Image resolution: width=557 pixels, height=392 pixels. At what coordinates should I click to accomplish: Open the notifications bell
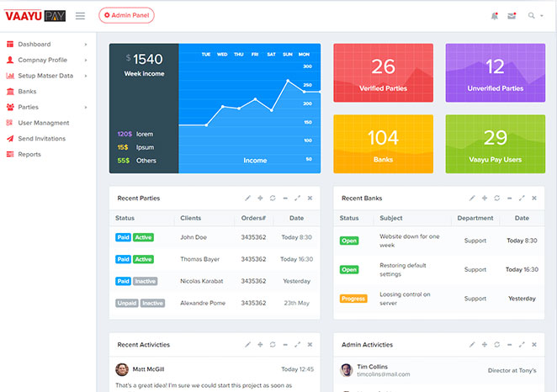pos(494,15)
